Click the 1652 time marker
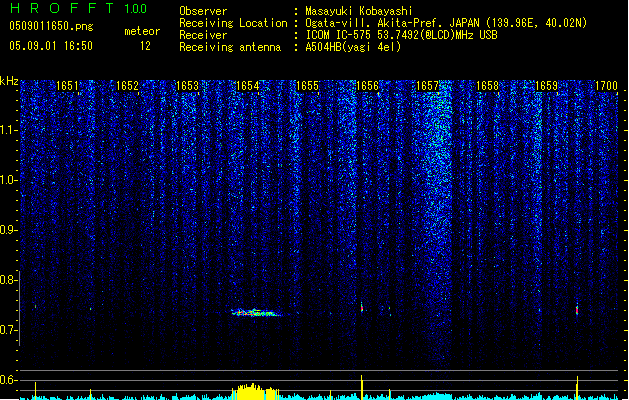629x400 pixels. point(127,85)
